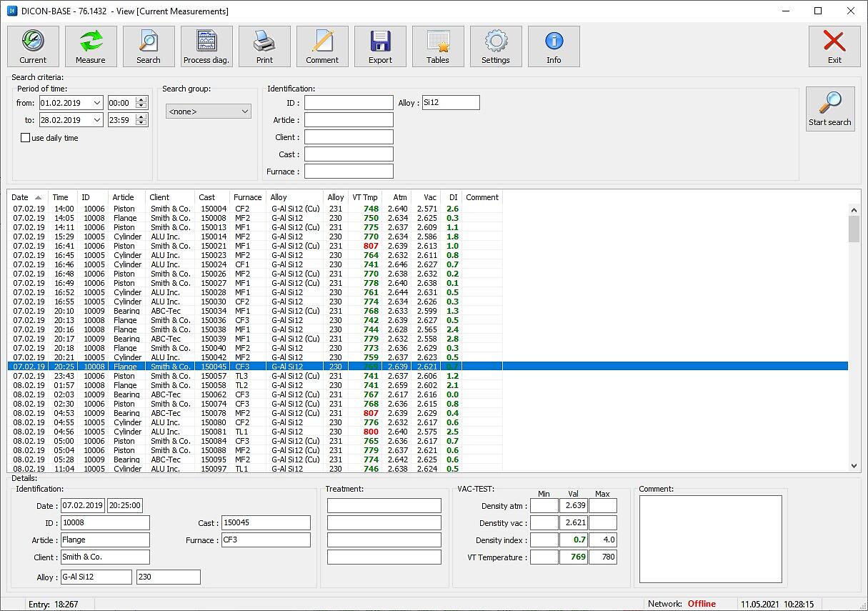Show the Info dialog

(x=554, y=46)
